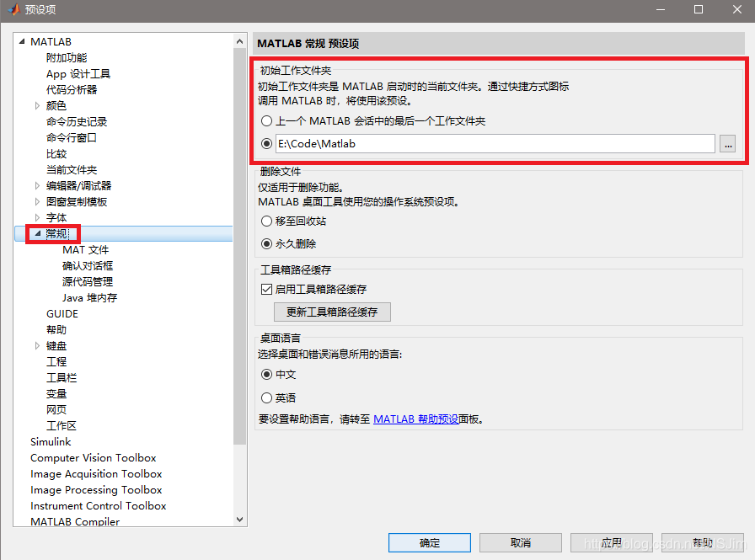Close the 预设项 window
The image size is (755, 560).
coord(736,9)
